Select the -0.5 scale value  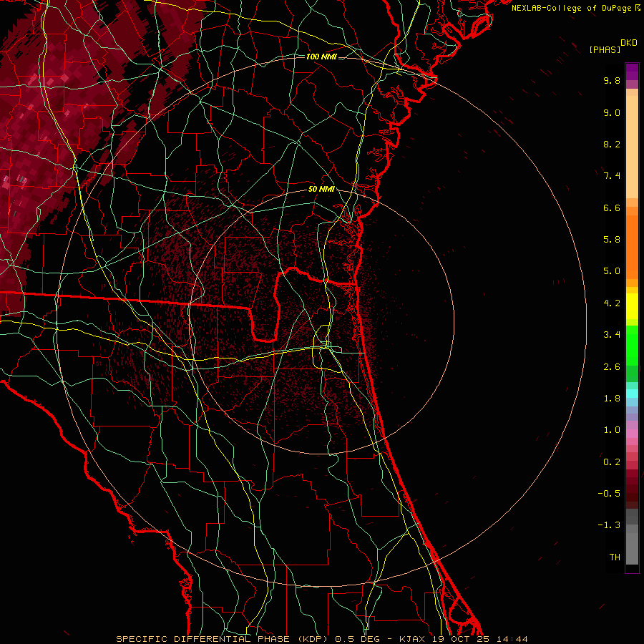pyautogui.click(x=609, y=494)
